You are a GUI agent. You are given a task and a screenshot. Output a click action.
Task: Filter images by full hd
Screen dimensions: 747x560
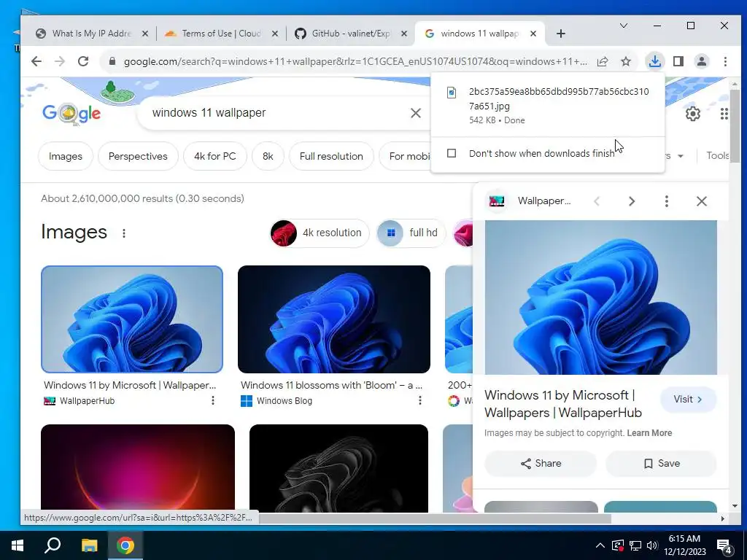tap(410, 233)
